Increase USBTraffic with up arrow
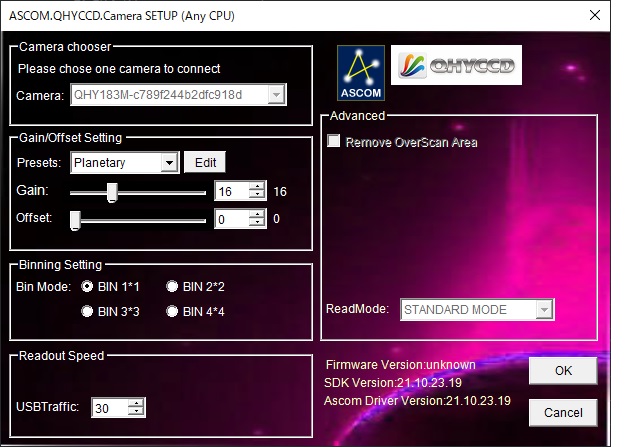627x447 pixels. click(x=136, y=403)
